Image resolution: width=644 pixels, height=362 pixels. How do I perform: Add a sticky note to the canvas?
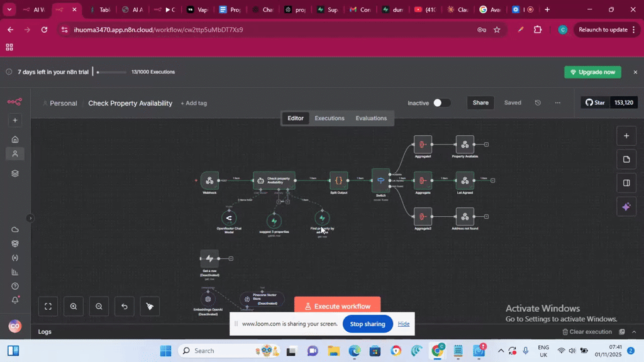pos(626,160)
